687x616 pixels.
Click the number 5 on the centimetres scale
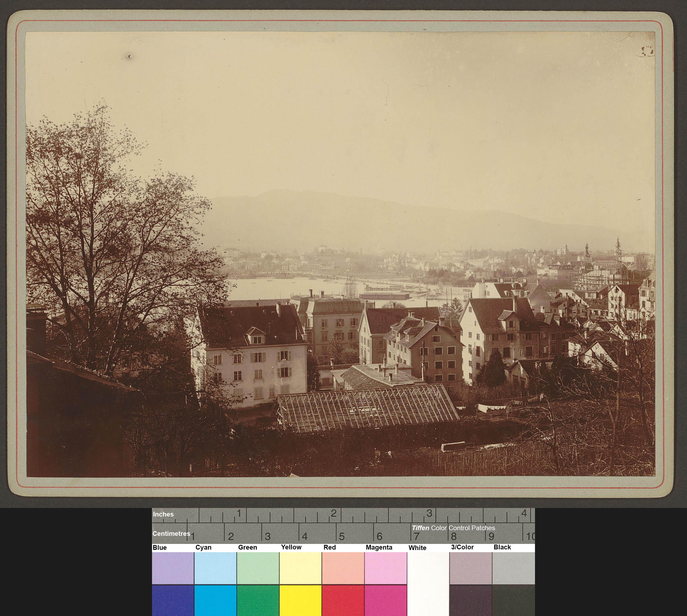pos(342,537)
